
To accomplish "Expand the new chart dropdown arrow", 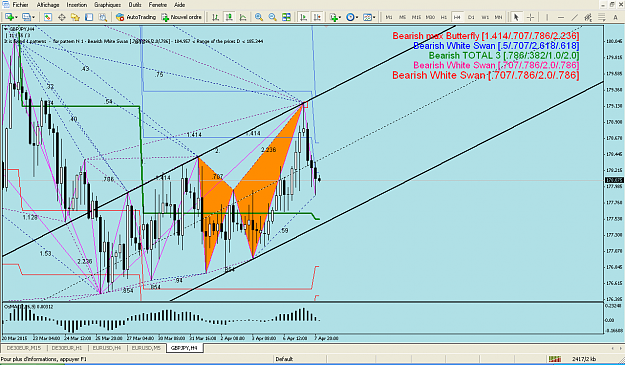I will (x=16, y=18).
